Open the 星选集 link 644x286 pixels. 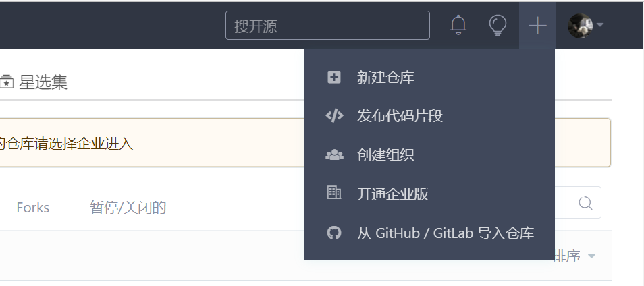point(43,83)
